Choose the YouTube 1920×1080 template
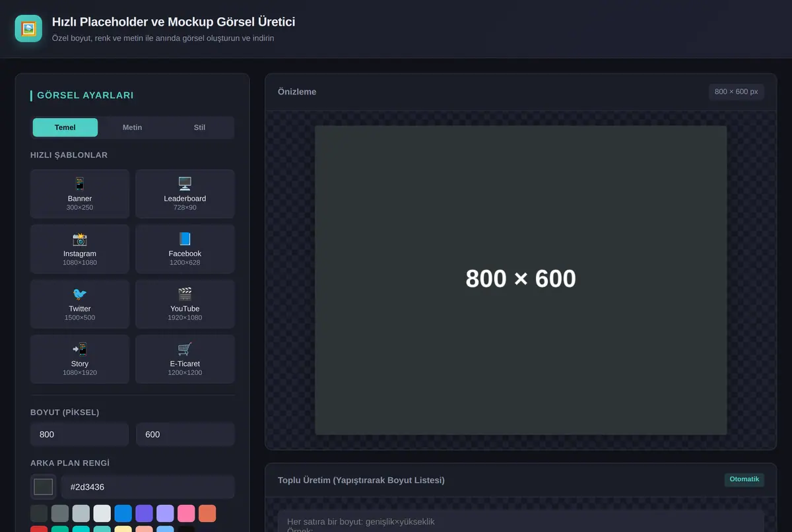This screenshot has height=532, width=792. [x=185, y=304]
